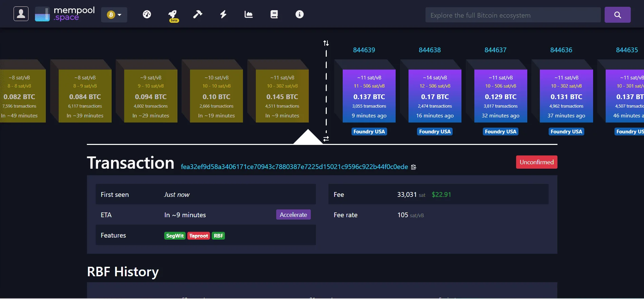Select the mempool block arriving in ~9 minutes

point(282,96)
